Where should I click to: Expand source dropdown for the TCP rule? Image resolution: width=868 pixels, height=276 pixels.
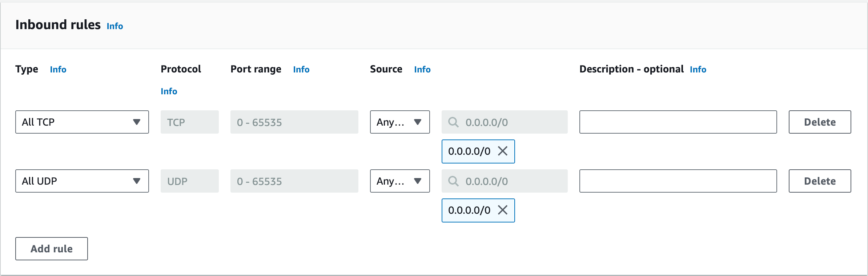pyautogui.click(x=399, y=122)
